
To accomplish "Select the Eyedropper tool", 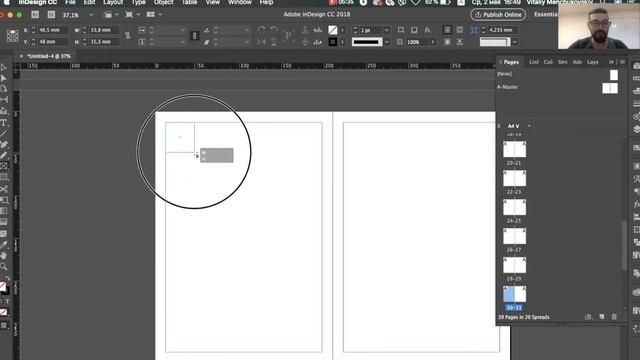I will (4, 245).
